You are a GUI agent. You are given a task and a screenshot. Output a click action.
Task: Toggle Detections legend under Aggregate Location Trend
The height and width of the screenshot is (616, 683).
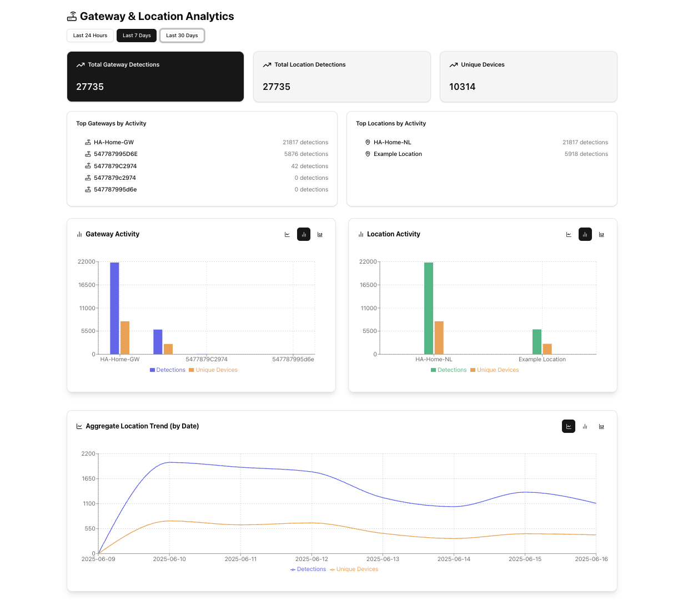pos(308,569)
